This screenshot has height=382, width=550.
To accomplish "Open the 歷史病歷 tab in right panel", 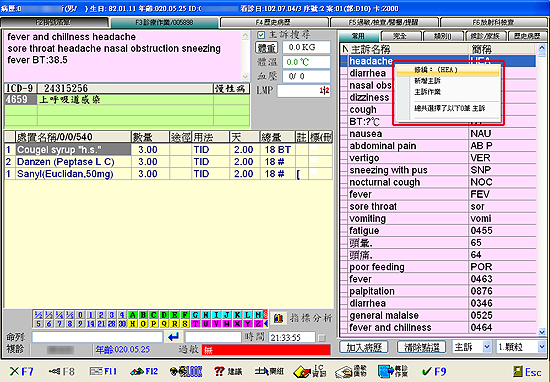I will click(x=527, y=36).
